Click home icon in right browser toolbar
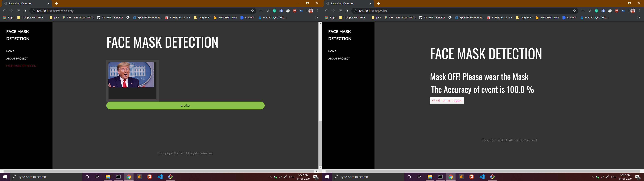 click(x=346, y=11)
